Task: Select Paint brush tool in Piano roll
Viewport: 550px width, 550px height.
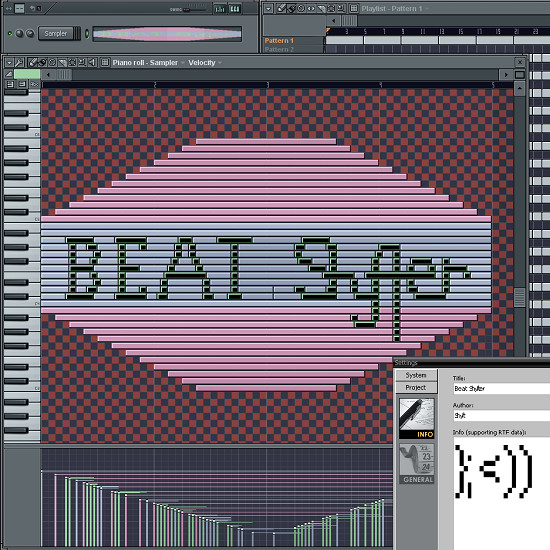Action: click(42, 63)
